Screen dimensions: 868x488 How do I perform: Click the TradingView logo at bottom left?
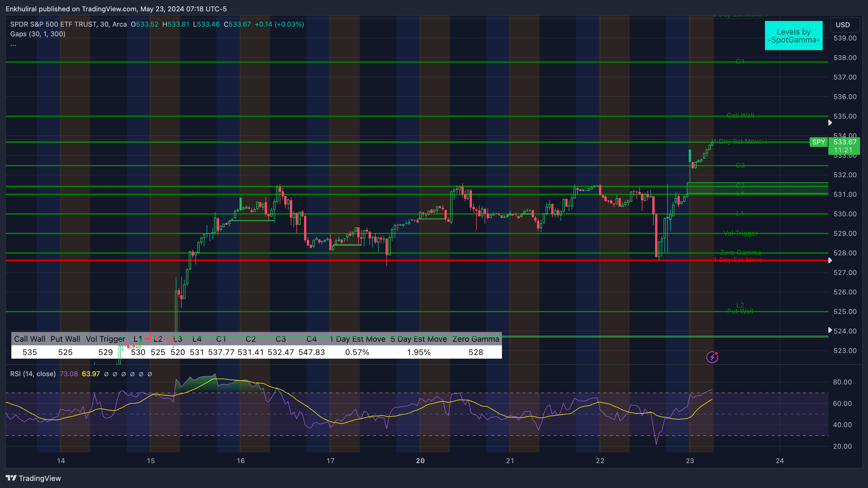(x=33, y=478)
